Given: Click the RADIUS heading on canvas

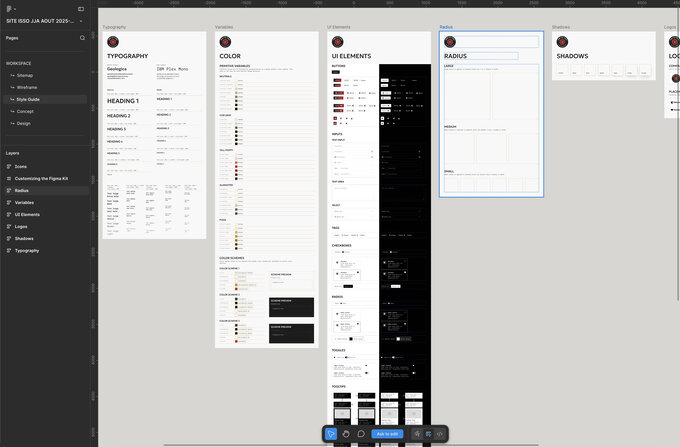Looking at the screenshot, I should (455, 56).
